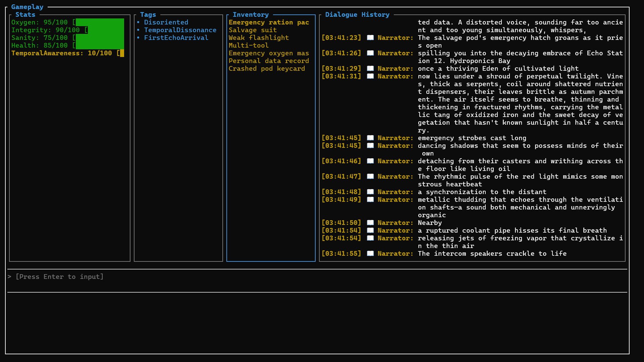644x362 pixels.
Task: Click the TemporalAwareness yellow progress bar
Action: pyautogui.click(x=122, y=53)
